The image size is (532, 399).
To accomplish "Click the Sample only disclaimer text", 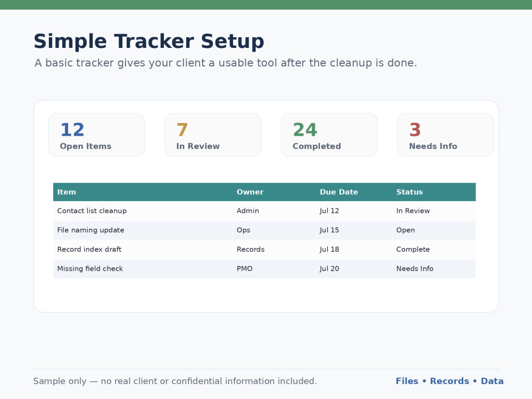I will coord(175,381).
